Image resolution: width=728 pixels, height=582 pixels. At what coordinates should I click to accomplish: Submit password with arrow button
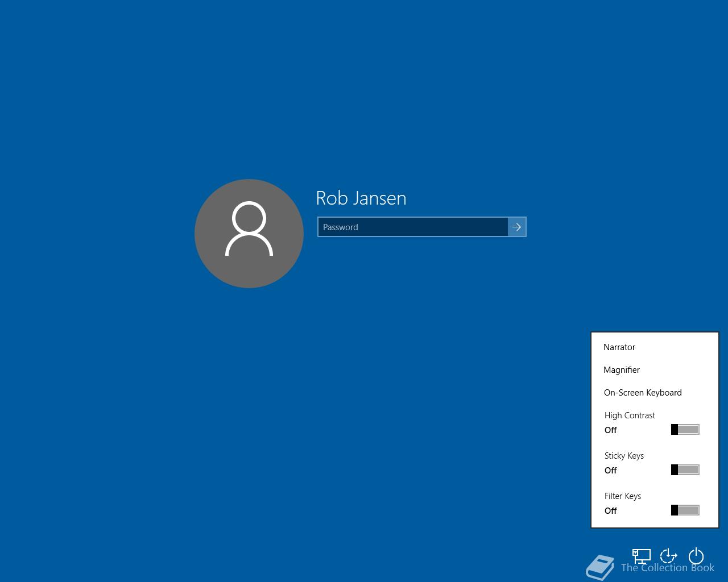click(x=517, y=227)
